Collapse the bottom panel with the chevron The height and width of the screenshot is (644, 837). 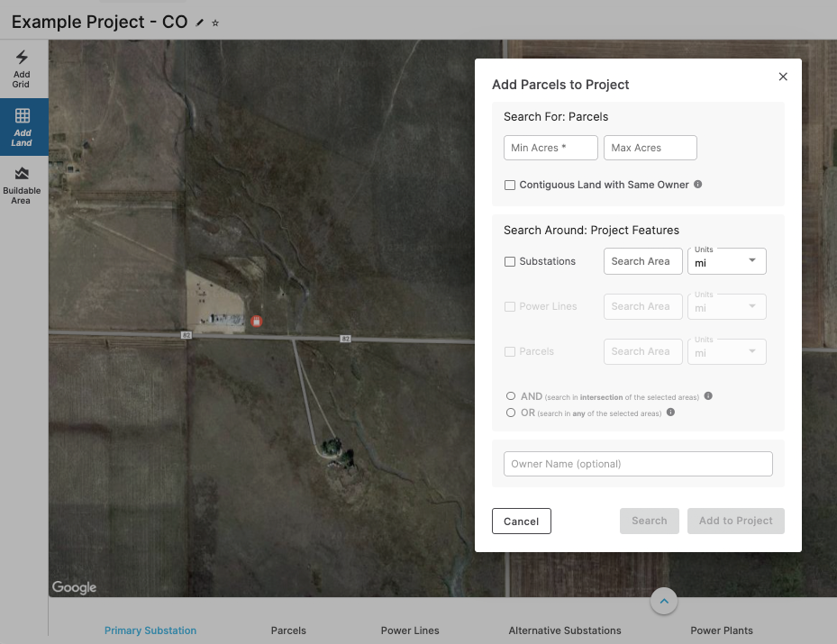(664, 601)
